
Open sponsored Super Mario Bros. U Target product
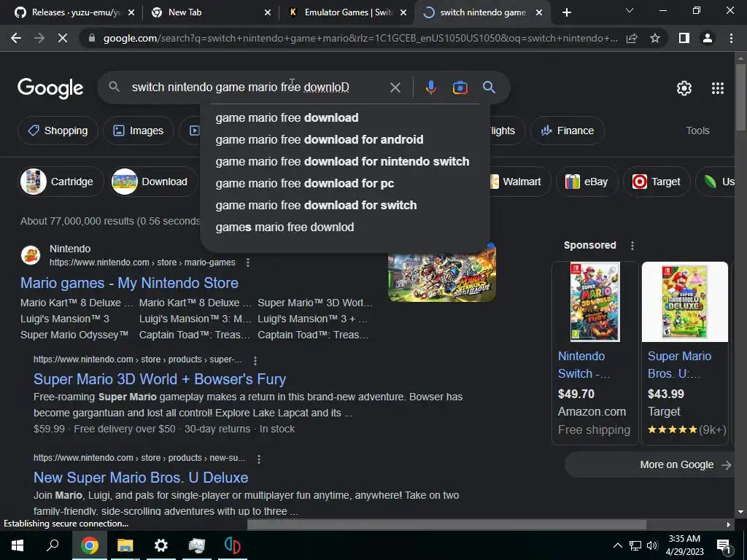684,353
